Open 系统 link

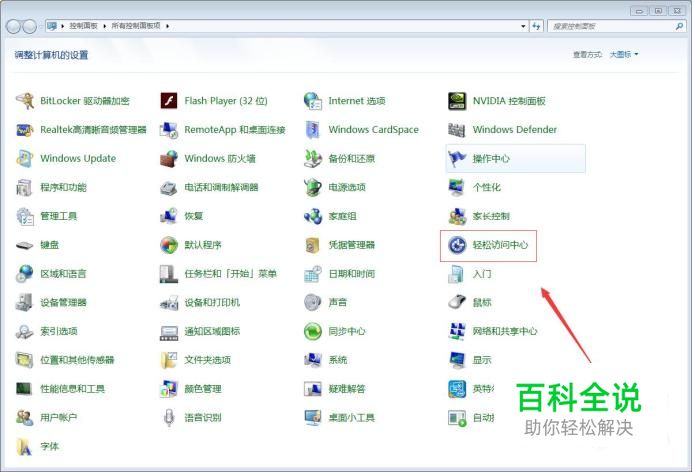click(338, 360)
